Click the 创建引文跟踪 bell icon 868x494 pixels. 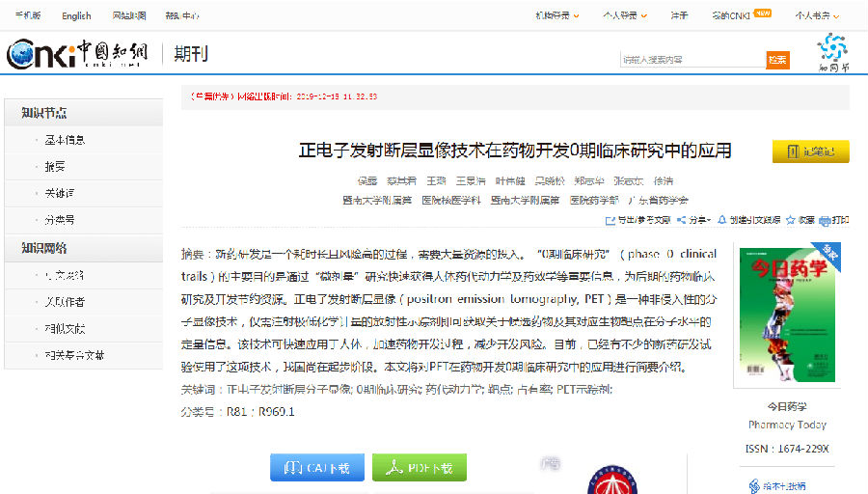pos(722,220)
